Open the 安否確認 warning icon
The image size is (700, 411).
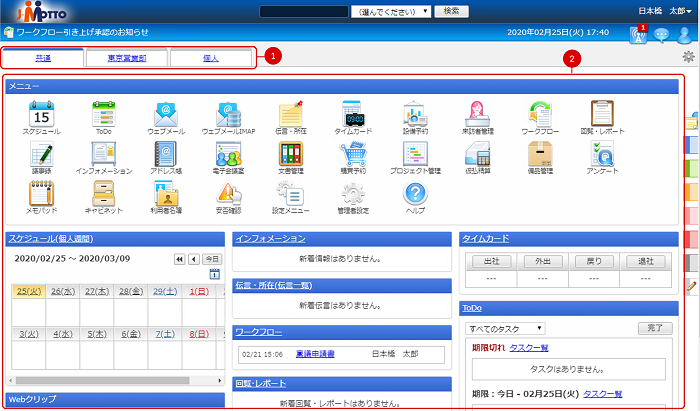point(229,193)
